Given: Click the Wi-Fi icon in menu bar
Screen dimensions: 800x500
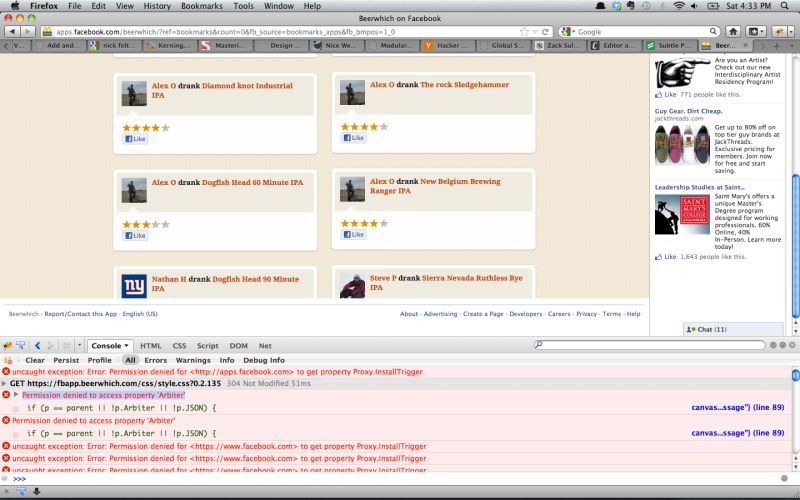Looking at the screenshot, I should point(679,6).
